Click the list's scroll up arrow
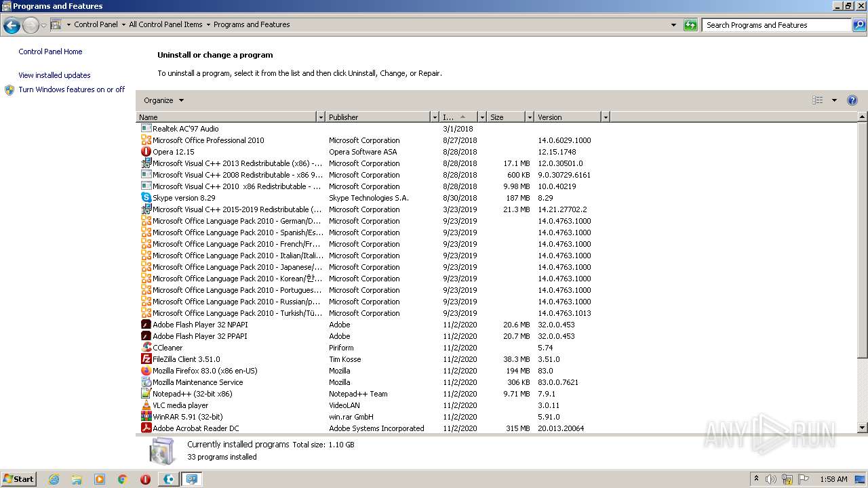The width and height of the screenshot is (868, 488). coord(863,117)
